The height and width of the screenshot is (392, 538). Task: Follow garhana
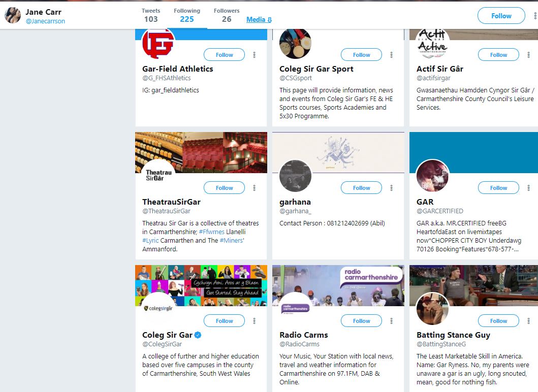coord(361,188)
